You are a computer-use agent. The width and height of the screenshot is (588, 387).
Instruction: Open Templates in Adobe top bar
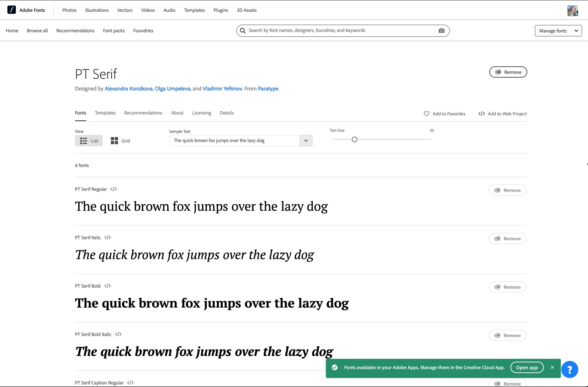[194, 10]
